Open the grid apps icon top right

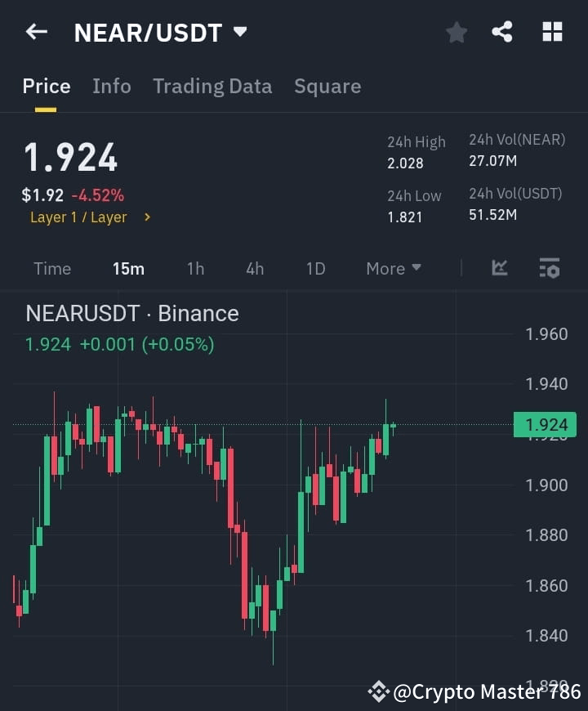pos(552,32)
